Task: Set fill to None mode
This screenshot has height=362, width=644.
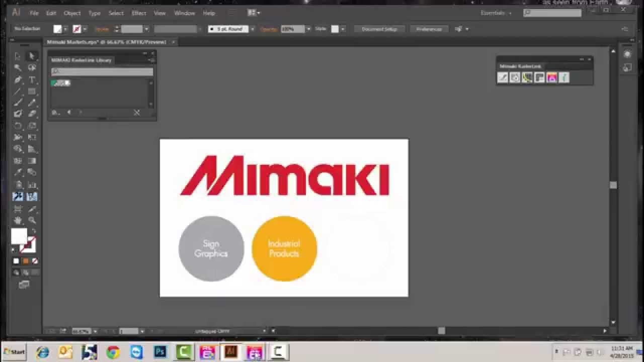Action: pos(35,261)
